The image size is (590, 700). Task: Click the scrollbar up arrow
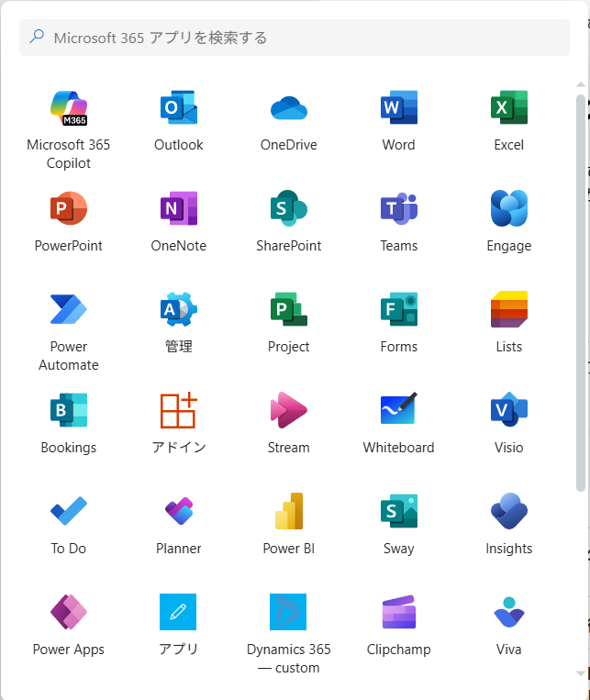pyautogui.click(x=581, y=84)
